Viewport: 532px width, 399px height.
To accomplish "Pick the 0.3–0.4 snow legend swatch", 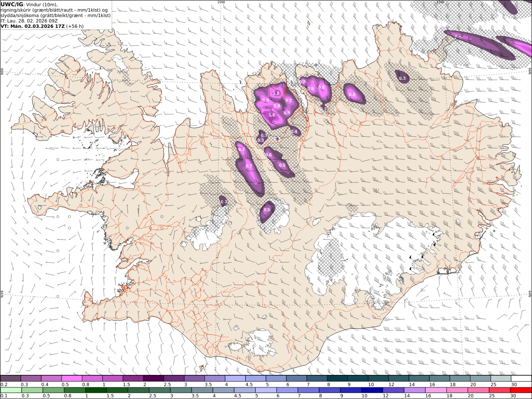I will coord(31,378).
